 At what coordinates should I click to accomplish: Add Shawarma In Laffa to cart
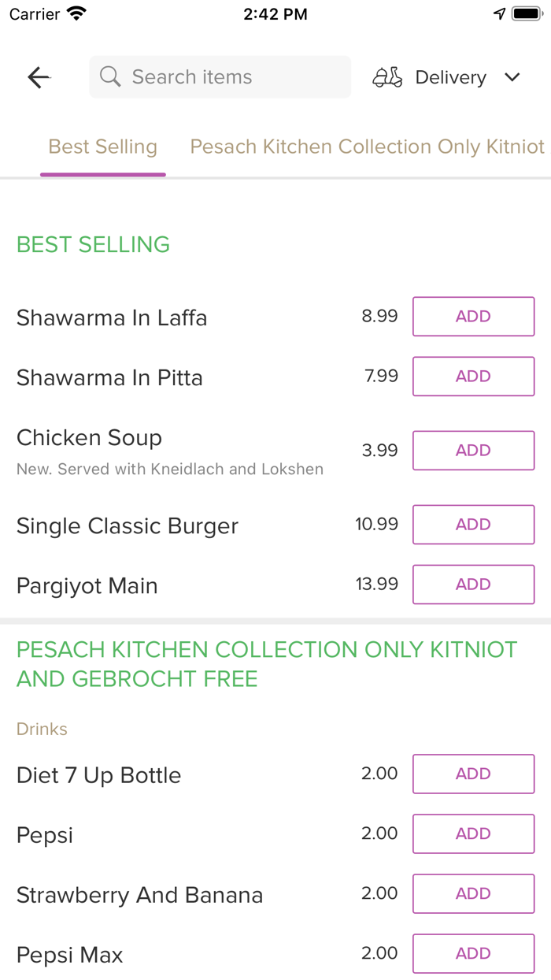click(x=473, y=316)
